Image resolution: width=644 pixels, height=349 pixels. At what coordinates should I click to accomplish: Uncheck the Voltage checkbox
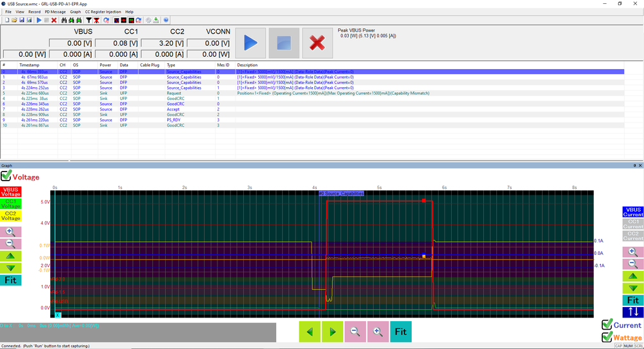[x=6, y=176]
